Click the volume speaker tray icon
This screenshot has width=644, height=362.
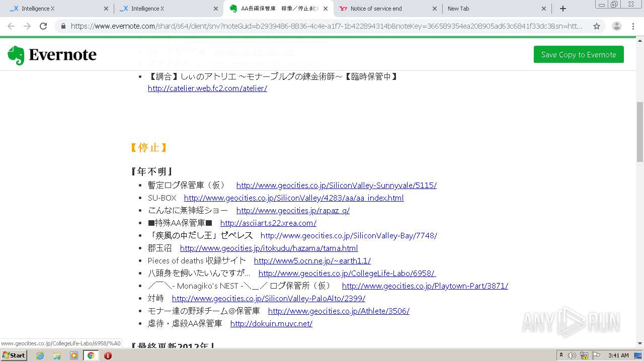click(x=572, y=355)
